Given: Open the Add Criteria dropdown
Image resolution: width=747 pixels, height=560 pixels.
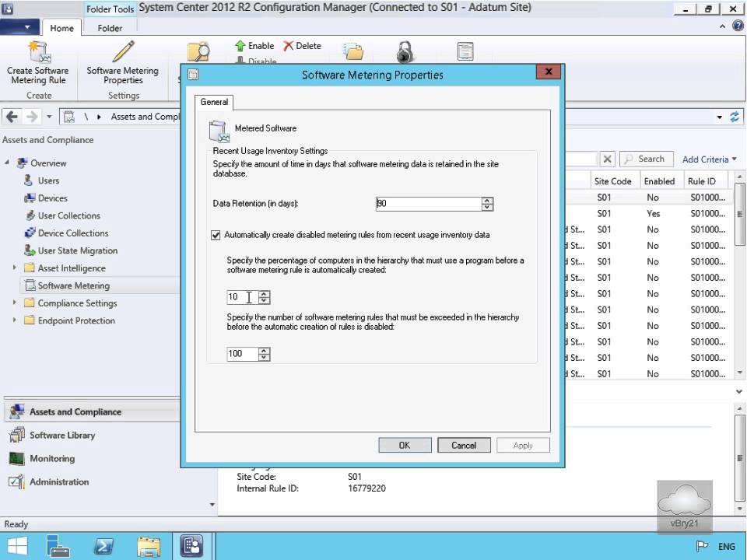Looking at the screenshot, I should [710, 159].
